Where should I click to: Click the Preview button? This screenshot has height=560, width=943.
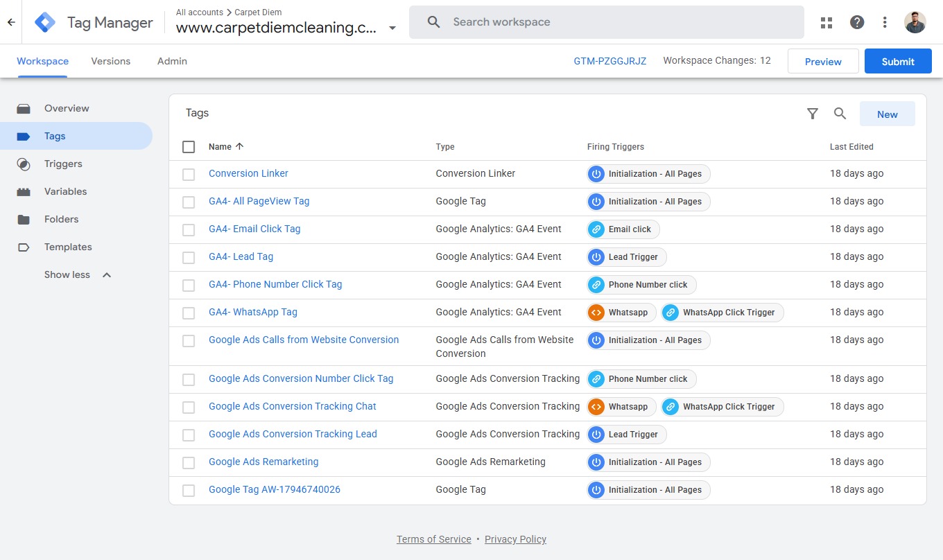[823, 61]
